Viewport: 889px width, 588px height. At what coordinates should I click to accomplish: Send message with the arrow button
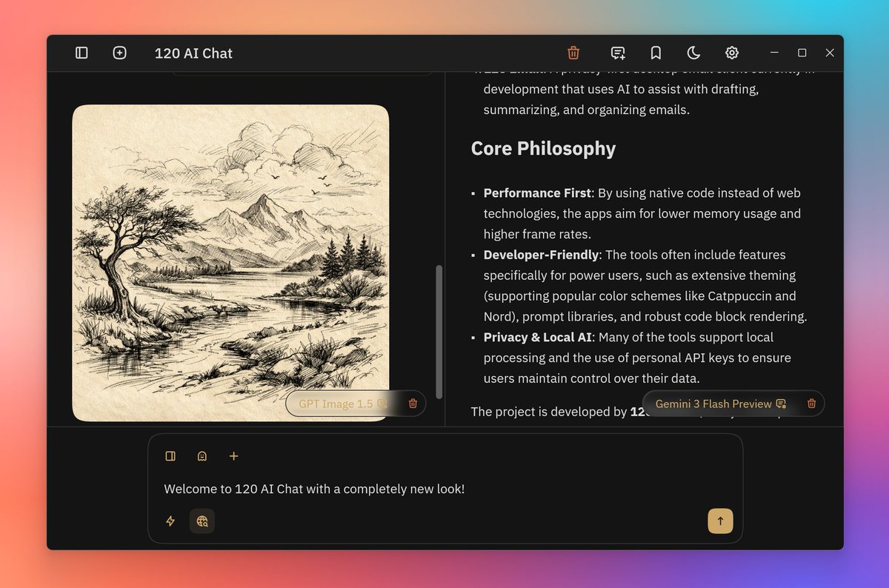point(720,521)
